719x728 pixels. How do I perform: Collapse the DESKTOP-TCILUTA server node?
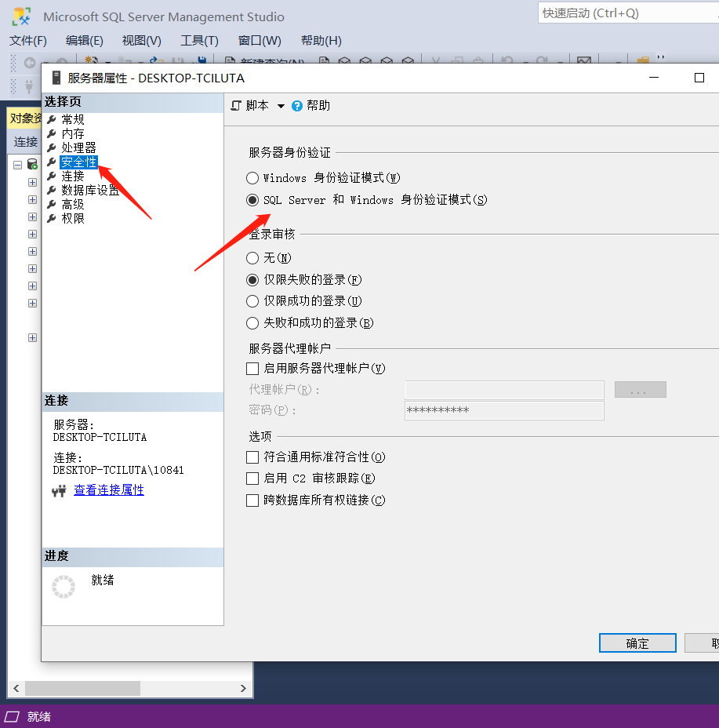[17, 166]
